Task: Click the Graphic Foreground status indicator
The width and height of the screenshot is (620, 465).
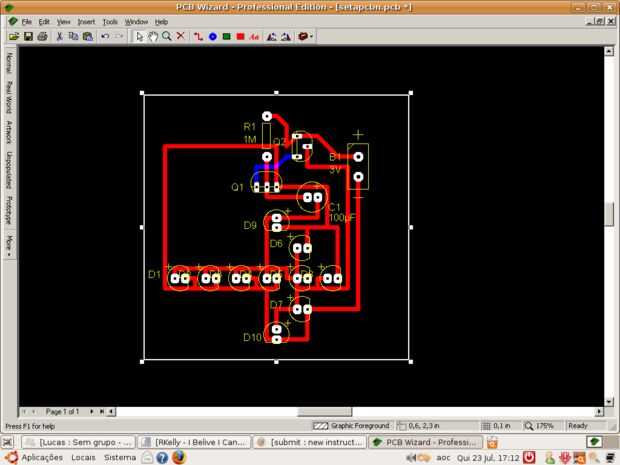Action: (x=351, y=426)
